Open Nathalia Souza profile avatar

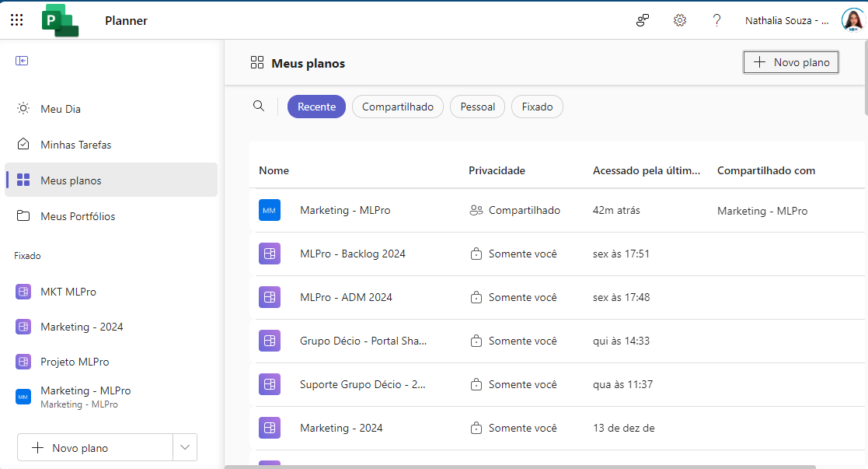[x=853, y=20]
